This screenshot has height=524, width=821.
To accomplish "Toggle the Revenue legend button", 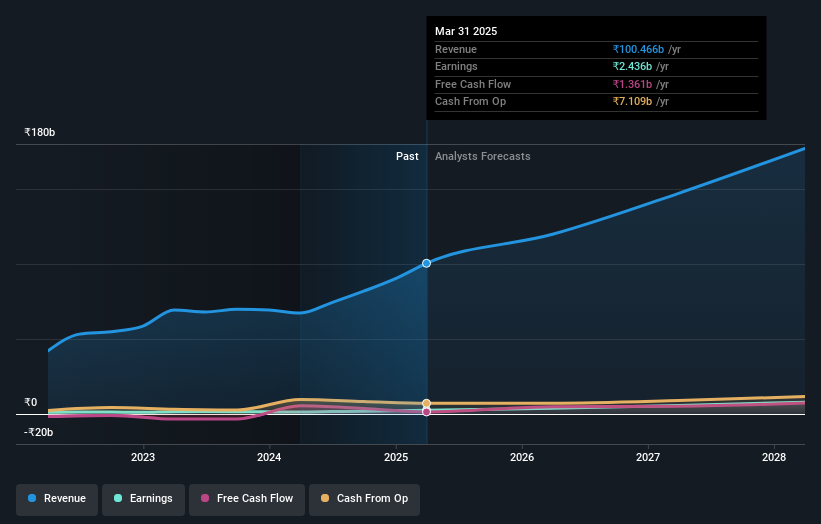I will coord(57,499).
